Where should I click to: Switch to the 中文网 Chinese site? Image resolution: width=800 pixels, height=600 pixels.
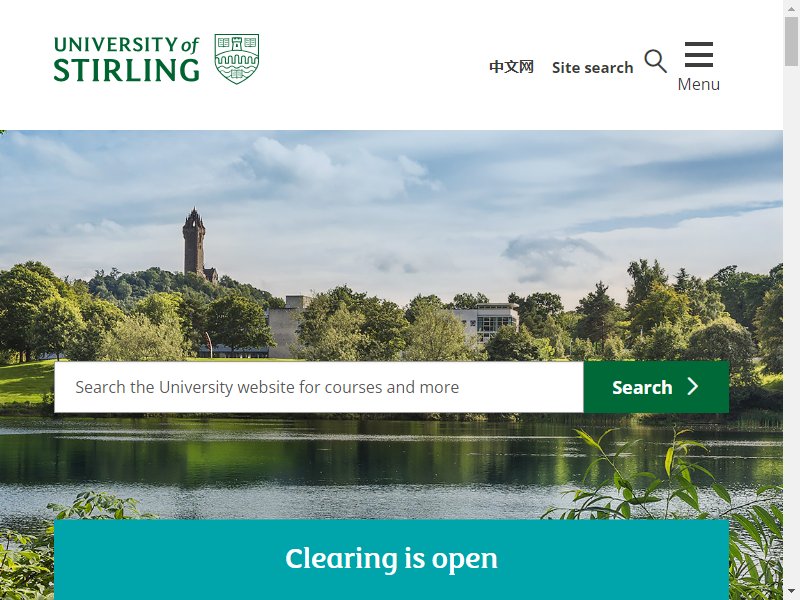click(511, 67)
